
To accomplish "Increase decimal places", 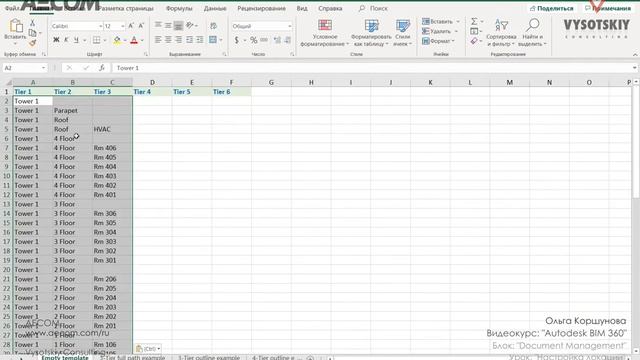I will pos(278,40).
